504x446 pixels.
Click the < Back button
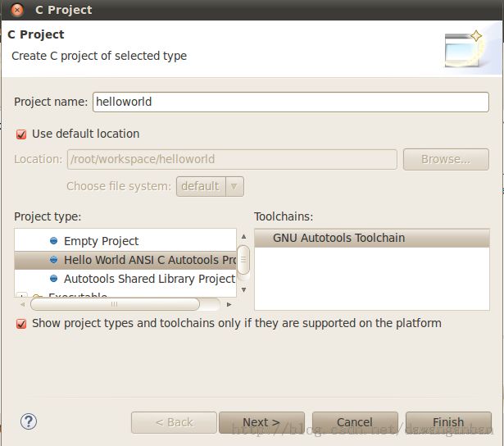174,422
